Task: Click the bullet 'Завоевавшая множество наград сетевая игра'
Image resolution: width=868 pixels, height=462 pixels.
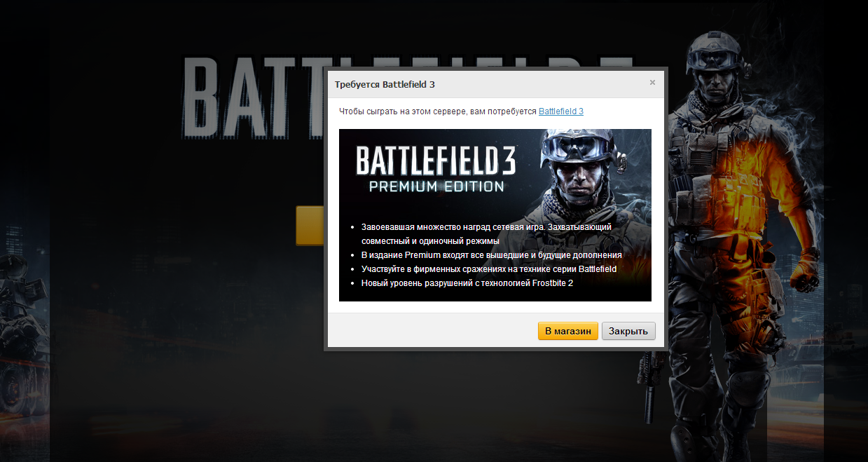Action: (x=486, y=234)
